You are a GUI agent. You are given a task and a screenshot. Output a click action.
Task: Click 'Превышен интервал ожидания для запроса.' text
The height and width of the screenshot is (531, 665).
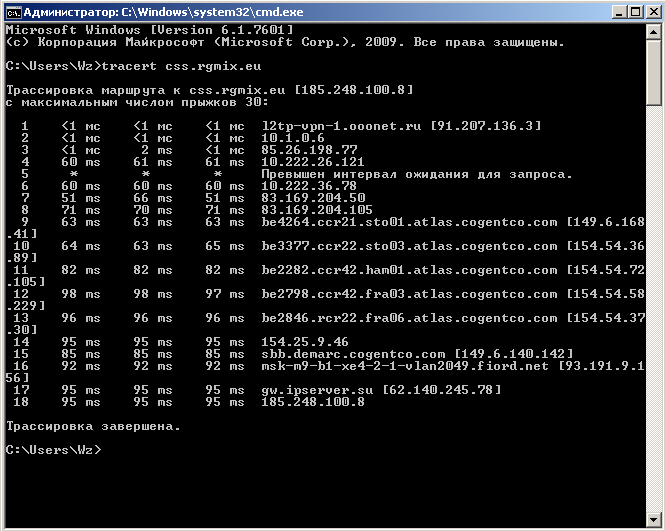point(417,174)
